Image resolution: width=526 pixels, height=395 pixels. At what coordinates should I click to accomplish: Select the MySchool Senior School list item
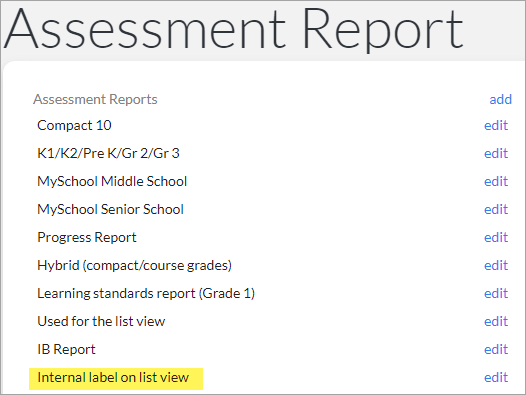(110, 209)
